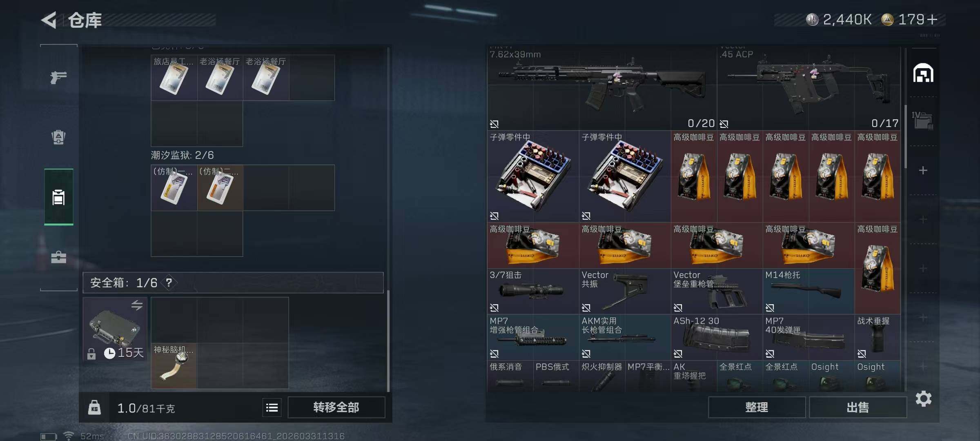
Task: Swap secure case using arrows icon
Action: (137, 305)
